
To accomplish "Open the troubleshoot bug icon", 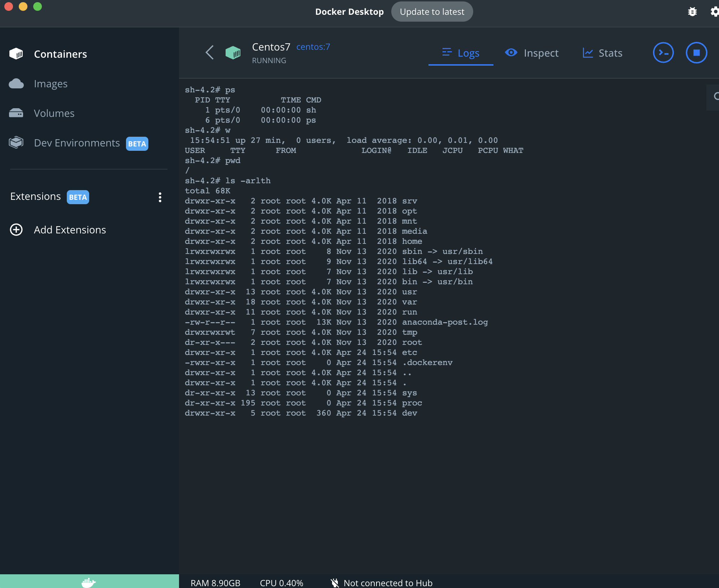I will point(692,12).
